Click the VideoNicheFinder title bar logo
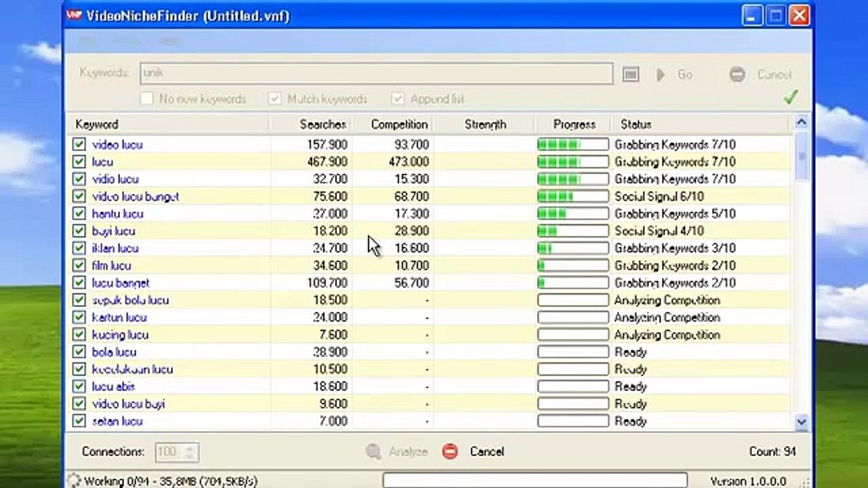The height and width of the screenshot is (488, 868). pyautogui.click(x=74, y=16)
